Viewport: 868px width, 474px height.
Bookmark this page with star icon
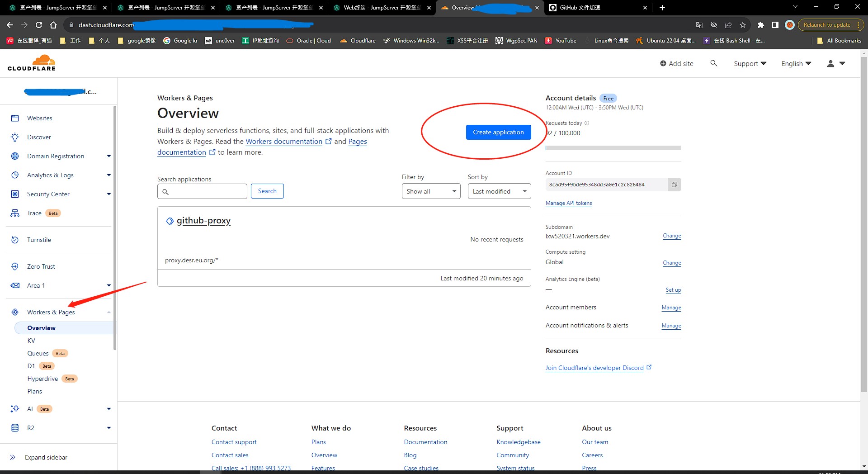pyautogui.click(x=742, y=25)
